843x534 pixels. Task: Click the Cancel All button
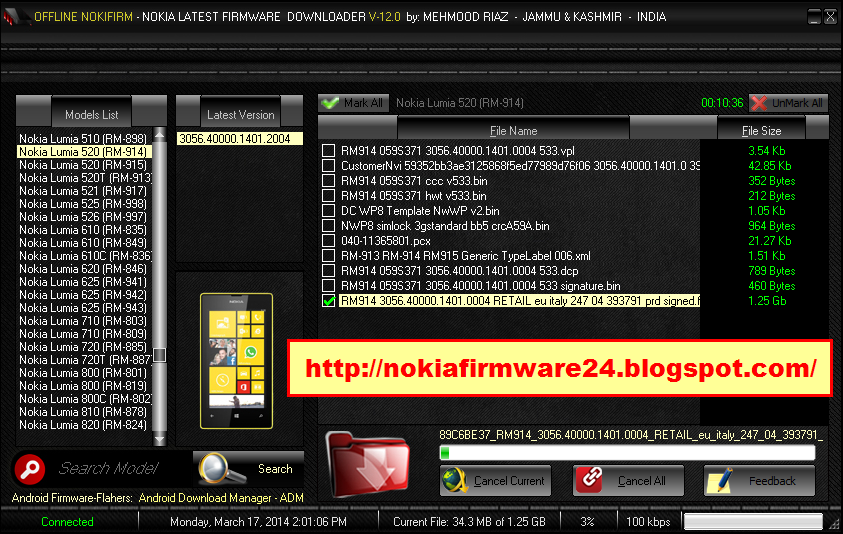[628, 480]
